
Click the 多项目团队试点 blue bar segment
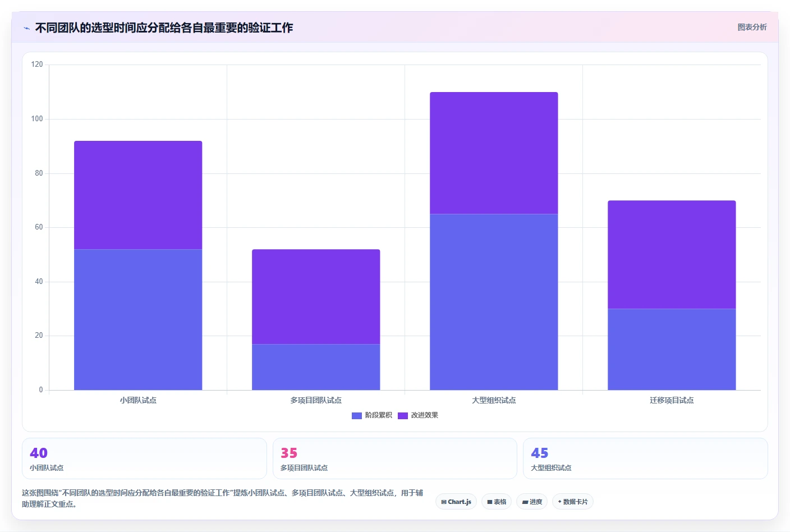point(316,367)
